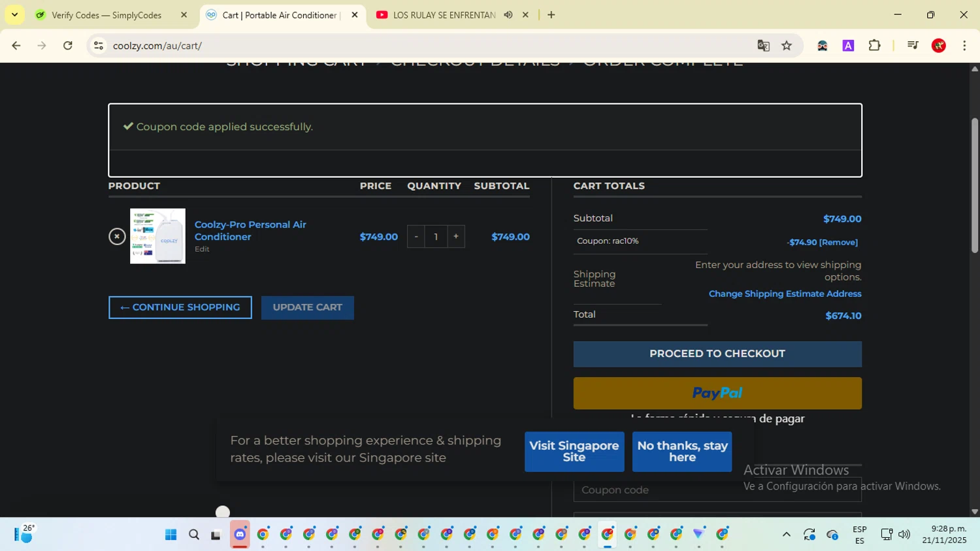Image resolution: width=980 pixels, height=551 pixels.
Task: Choose No thanks, stay here
Action: click(682, 452)
